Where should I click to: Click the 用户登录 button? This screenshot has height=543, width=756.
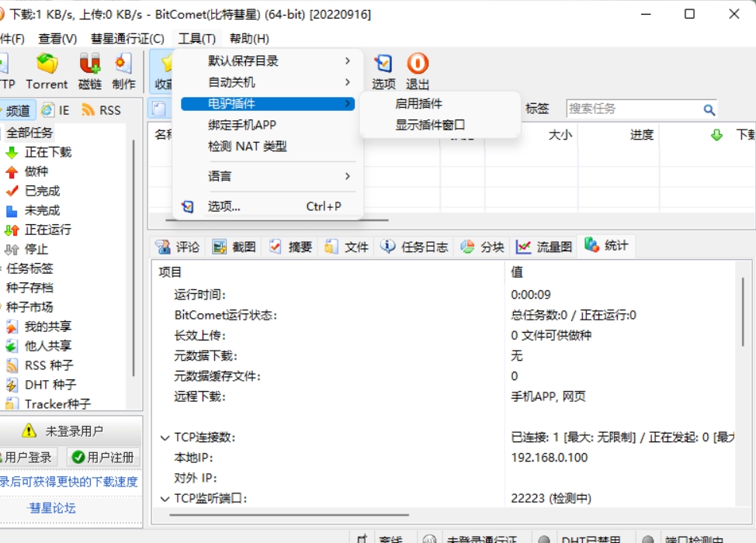coord(28,457)
